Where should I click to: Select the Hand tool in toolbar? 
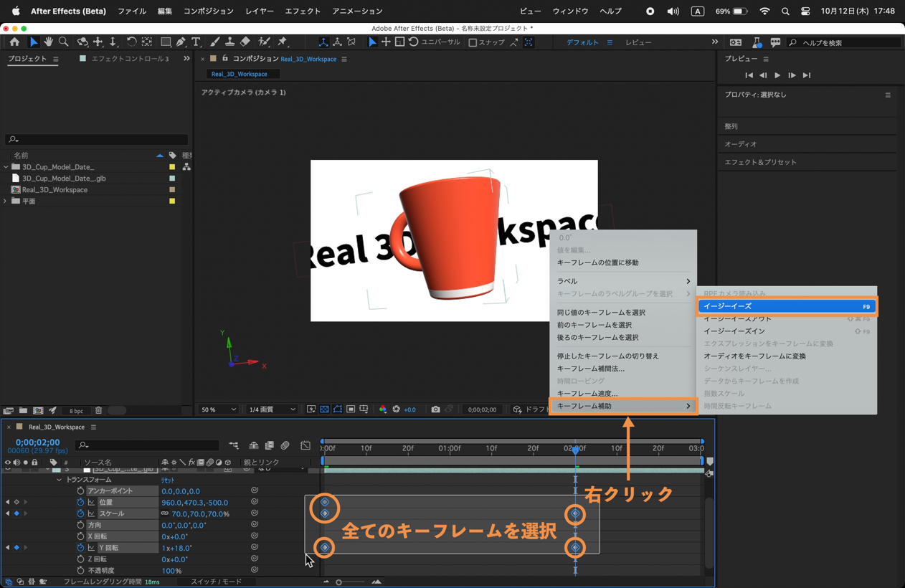point(48,42)
